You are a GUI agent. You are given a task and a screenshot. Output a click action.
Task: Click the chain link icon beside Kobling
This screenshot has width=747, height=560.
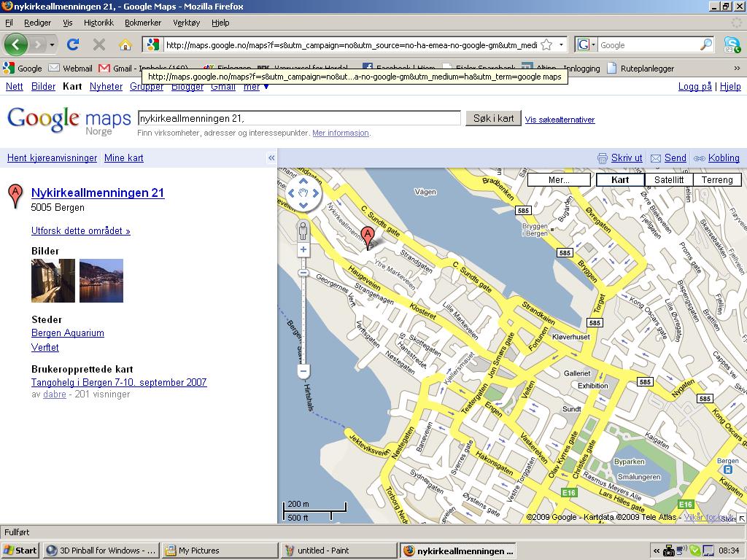coord(700,158)
